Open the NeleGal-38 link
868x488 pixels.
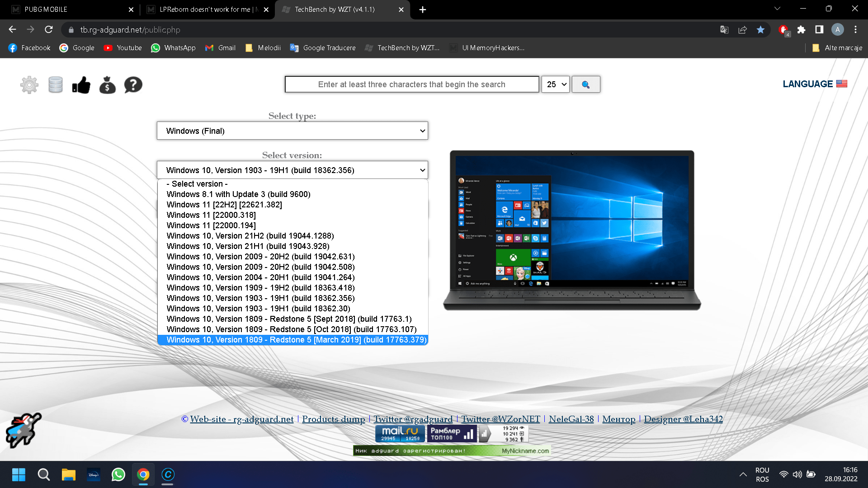point(571,419)
